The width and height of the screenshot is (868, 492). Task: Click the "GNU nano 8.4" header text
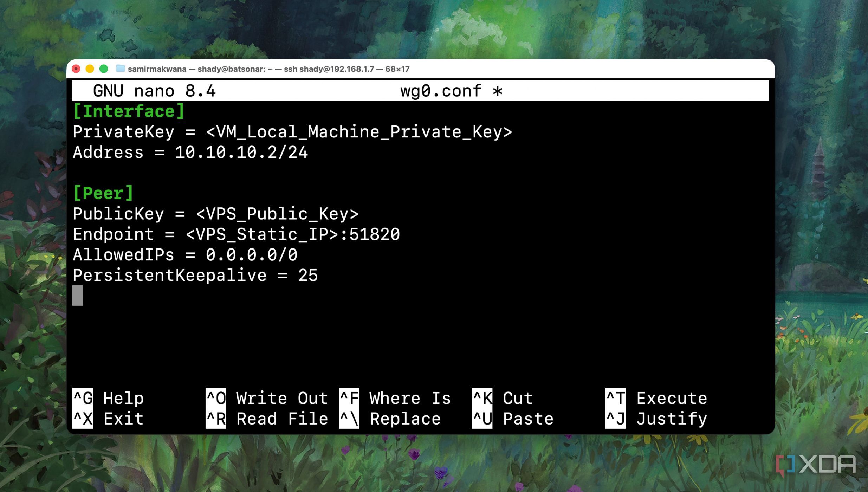154,91
